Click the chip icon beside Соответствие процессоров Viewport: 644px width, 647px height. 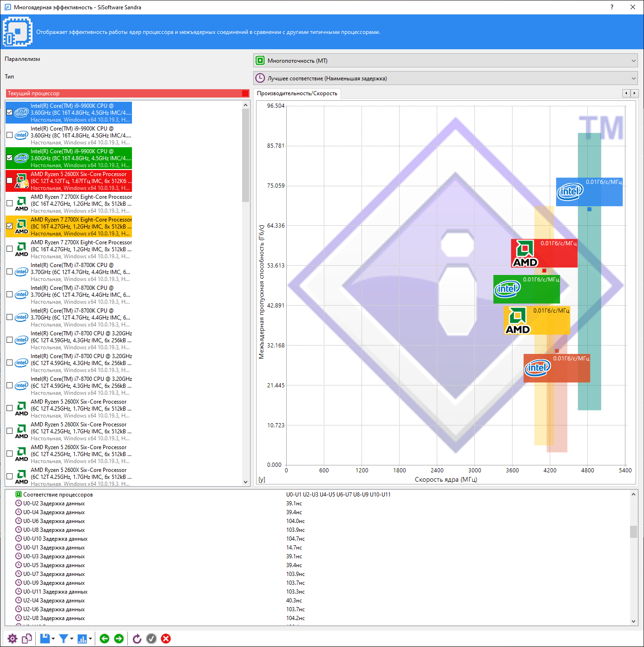19,495
